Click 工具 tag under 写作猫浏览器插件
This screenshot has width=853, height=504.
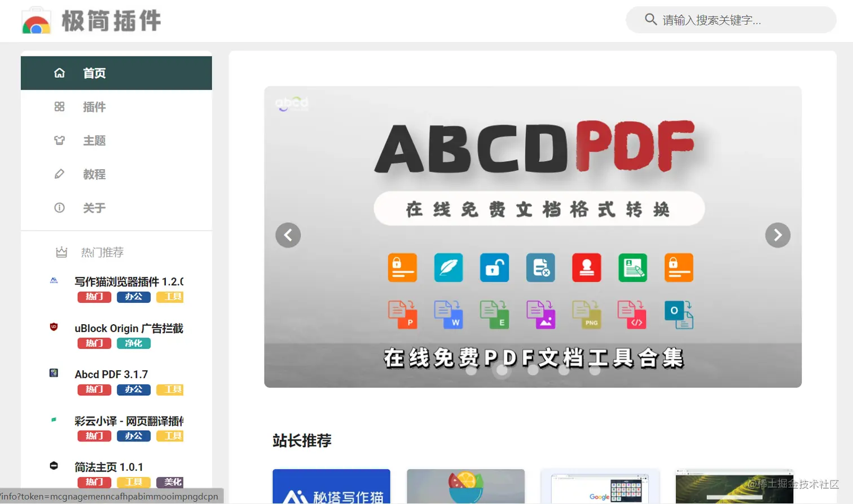(x=170, y=297)
